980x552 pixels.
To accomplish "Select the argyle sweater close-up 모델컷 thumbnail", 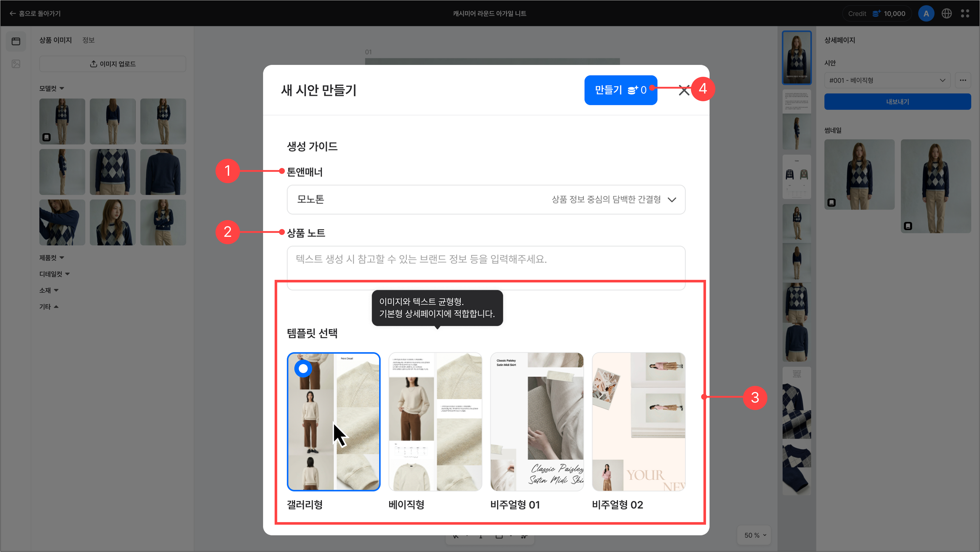I will [113, 172].
